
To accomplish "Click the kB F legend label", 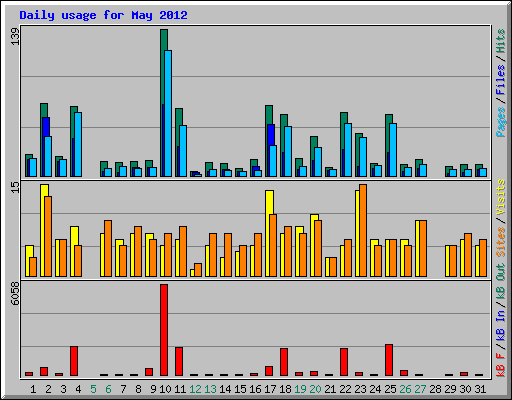I will pos(501,364).
